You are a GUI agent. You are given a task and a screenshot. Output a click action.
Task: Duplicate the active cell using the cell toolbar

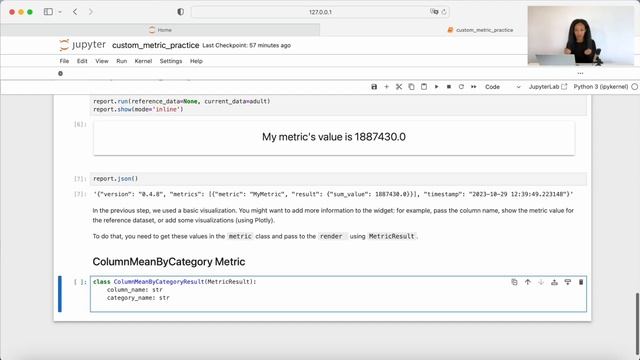(514, 282)
